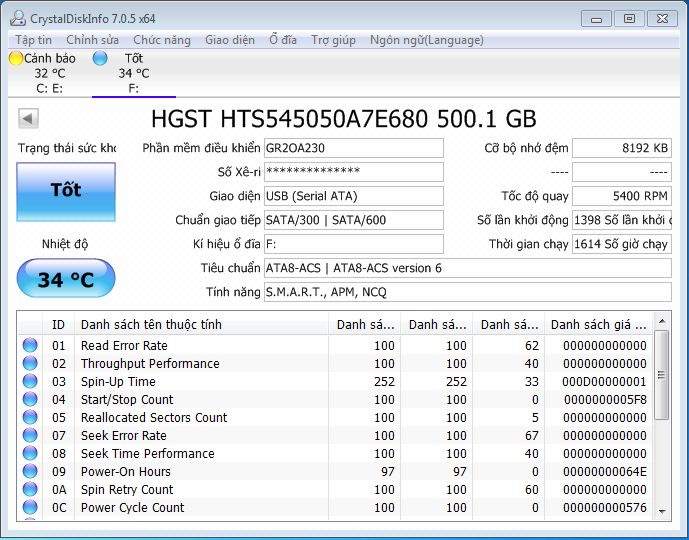The image size is (689, 540).
Task: Click status orb next to Power-On Hours
Action: click(x=30, y=472)
